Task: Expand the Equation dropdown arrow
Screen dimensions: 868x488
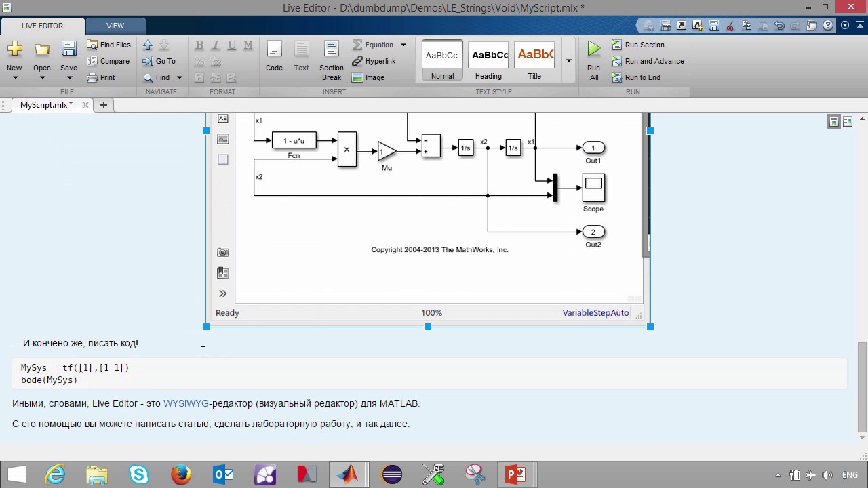Action: [x=403, y=45]
